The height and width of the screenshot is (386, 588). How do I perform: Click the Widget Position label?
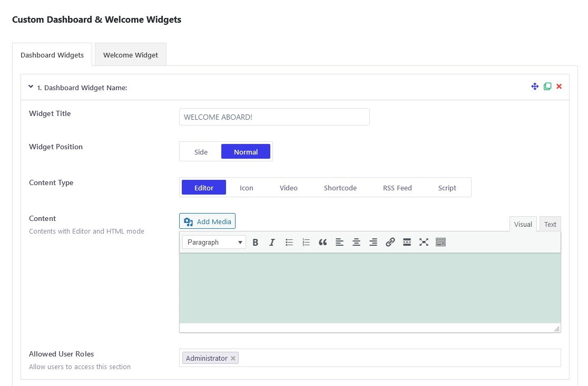point(56,147)
